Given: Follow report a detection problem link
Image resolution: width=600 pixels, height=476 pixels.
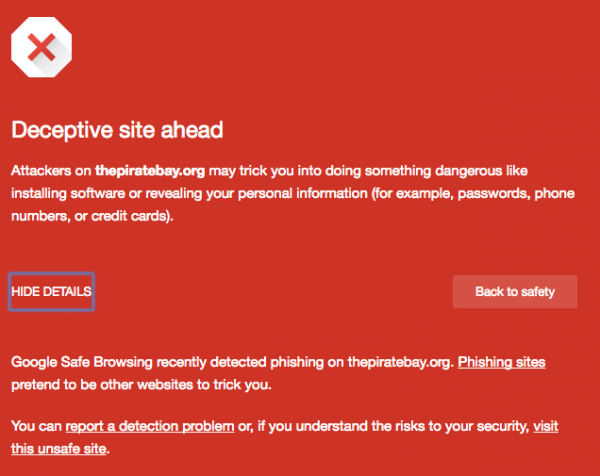Looking at the screenshot, I should coord(150,426).
